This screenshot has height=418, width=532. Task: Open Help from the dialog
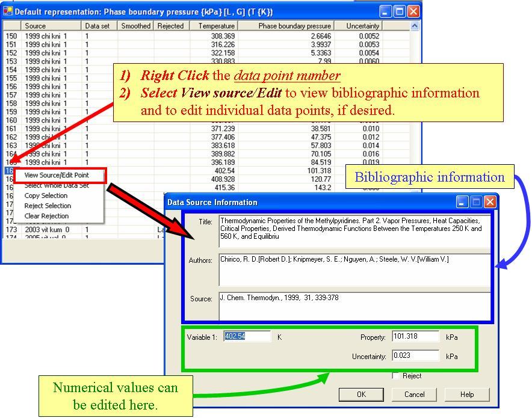(466, 395)
